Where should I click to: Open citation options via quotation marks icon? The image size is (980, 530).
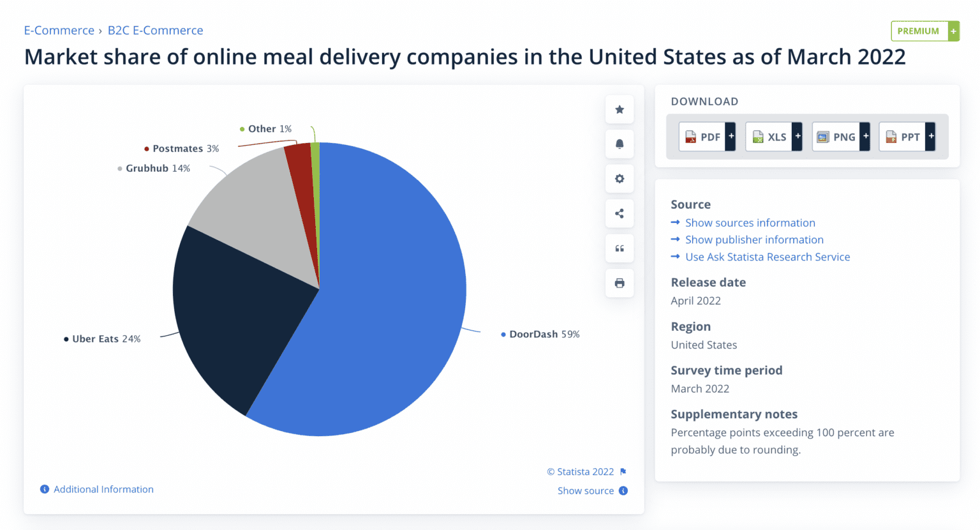[619, 248]
